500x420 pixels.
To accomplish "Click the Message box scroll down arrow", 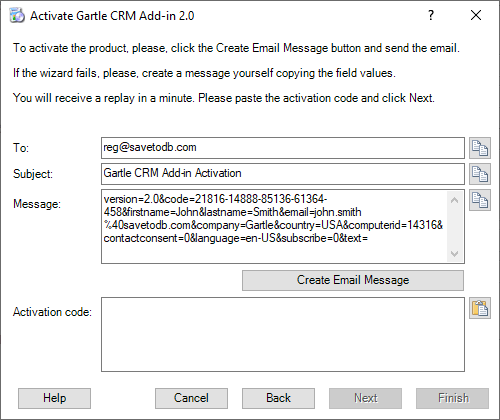I will pos(454,253).
